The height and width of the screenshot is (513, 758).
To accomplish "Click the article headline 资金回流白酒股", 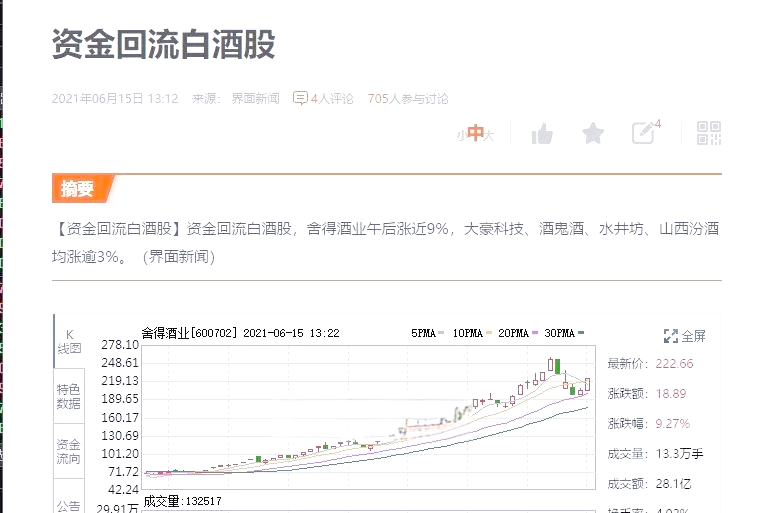I will (x=163, y=44).
